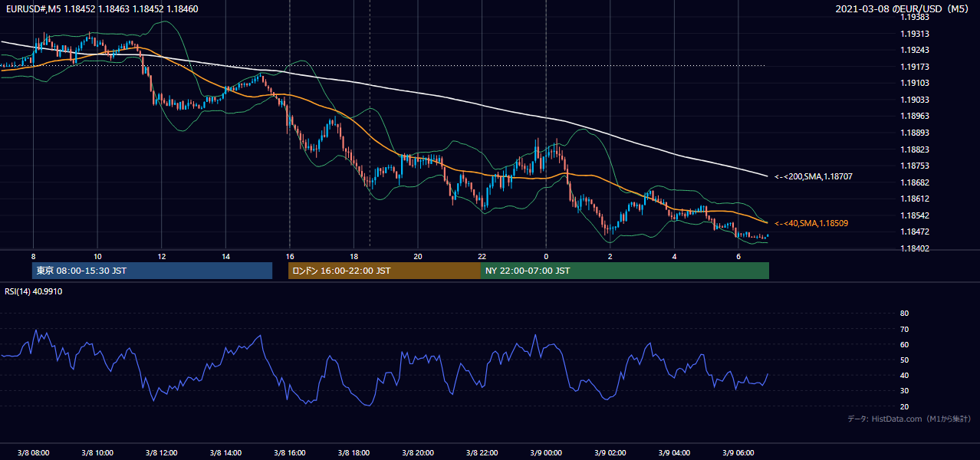Click price level 1.18963 on the axis

915,117
